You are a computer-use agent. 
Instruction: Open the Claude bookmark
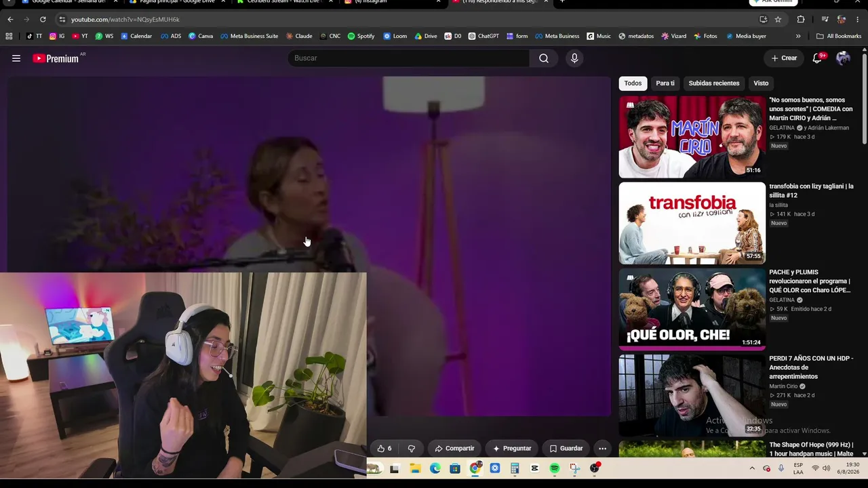pyautogui.click(x=299, y=36)
